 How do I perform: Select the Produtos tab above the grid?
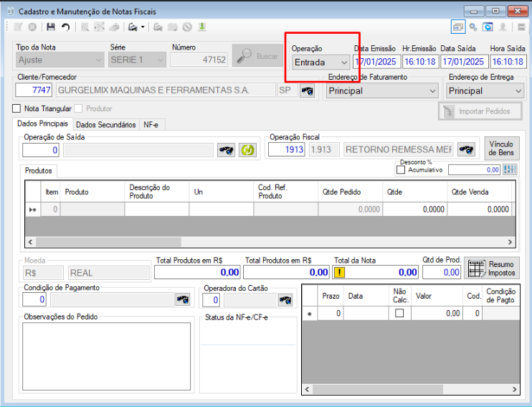(x=38, y=171)
